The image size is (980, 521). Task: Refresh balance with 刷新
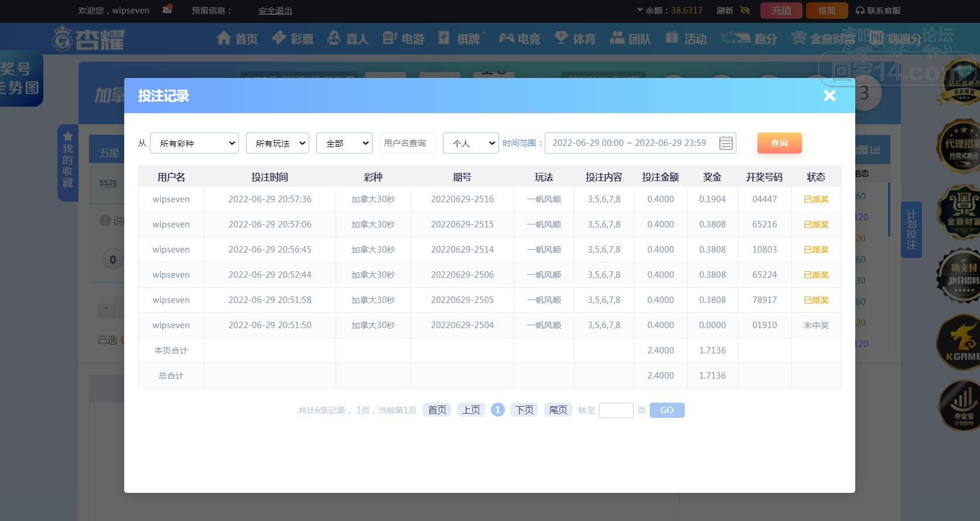point(725,11)
